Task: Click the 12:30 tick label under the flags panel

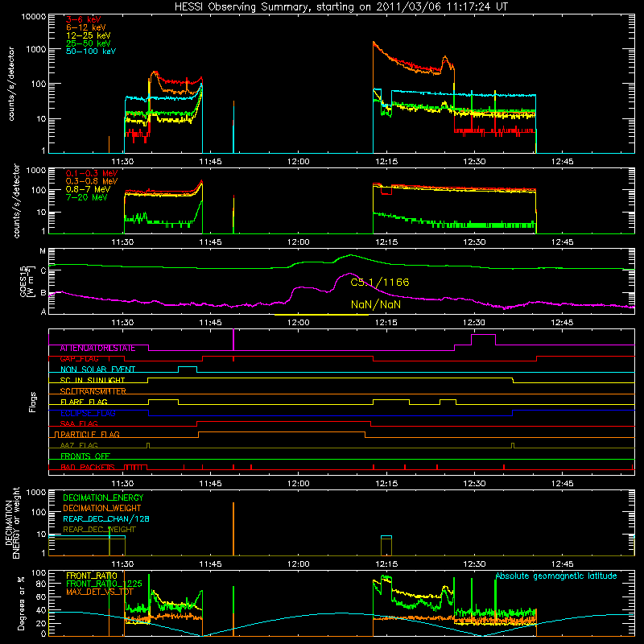Action: pyautogui.click(x=474, y=484)
